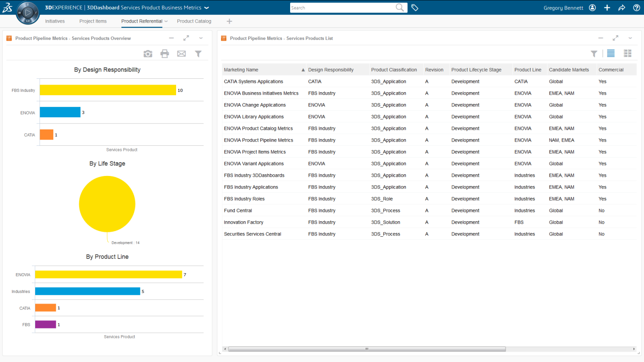Click the camera snapshot icon
This screenshot has height=362, width=644.
[x=148, y=54]
